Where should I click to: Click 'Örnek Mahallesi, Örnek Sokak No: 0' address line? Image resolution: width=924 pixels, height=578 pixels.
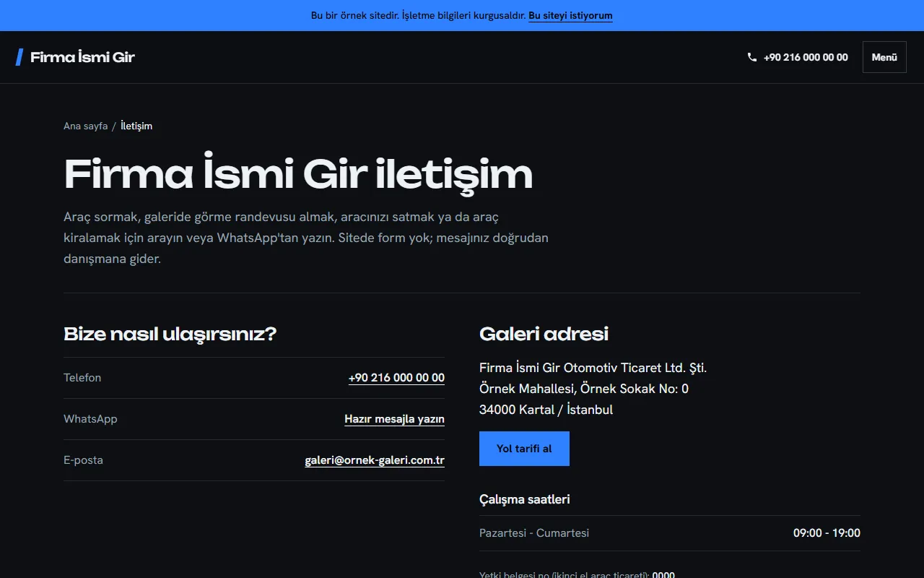[584, 389]
